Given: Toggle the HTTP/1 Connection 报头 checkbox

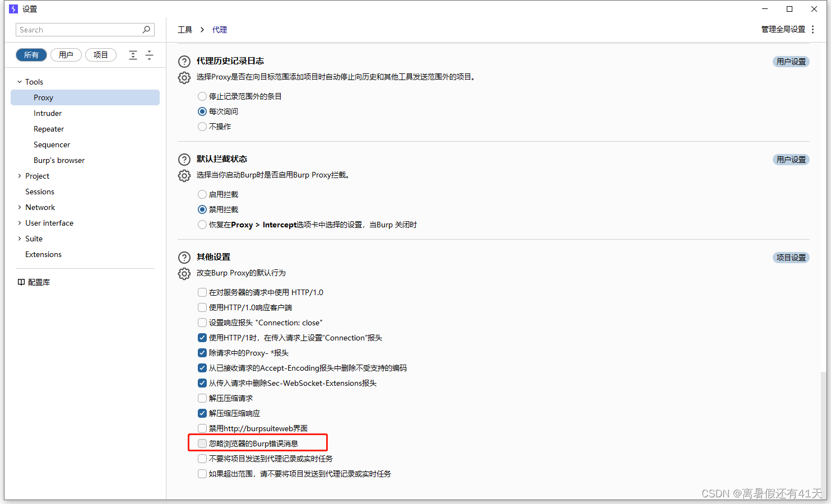Looking at the screenshot, I should [202, 338].
